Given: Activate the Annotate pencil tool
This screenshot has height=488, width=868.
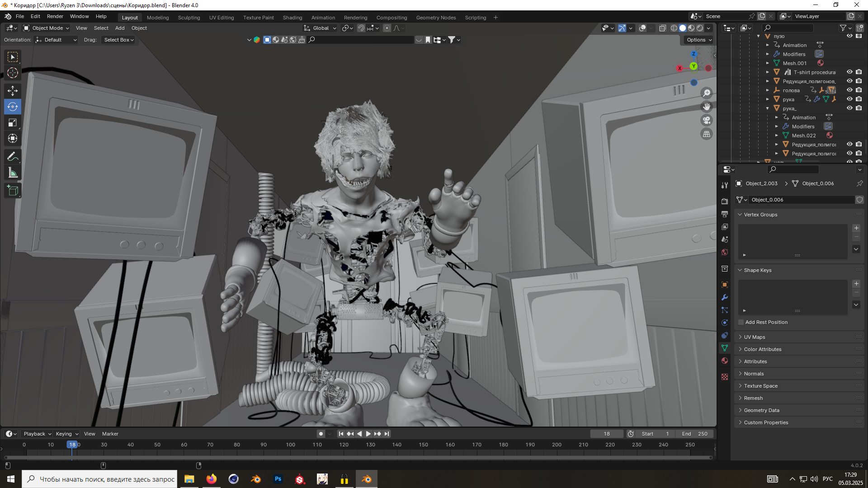Looking at the screenshot, I should coord(13,157).
